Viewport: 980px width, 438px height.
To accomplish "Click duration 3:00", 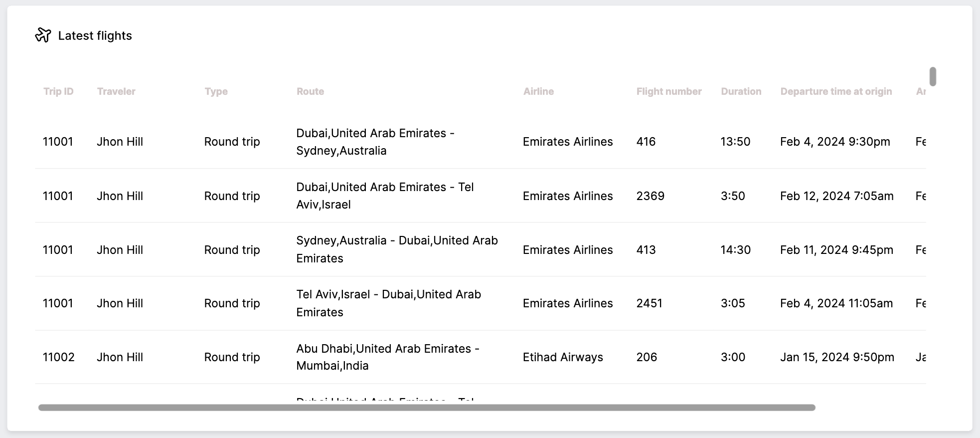I will pyautogui.click(x=733, y=357).
